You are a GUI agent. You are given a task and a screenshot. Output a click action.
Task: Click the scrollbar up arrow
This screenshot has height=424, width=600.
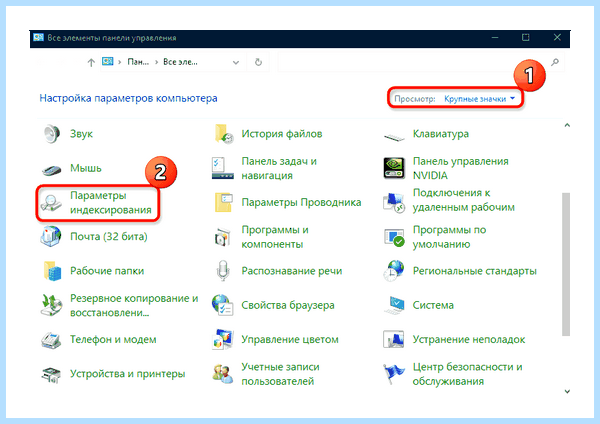(567, 125)
